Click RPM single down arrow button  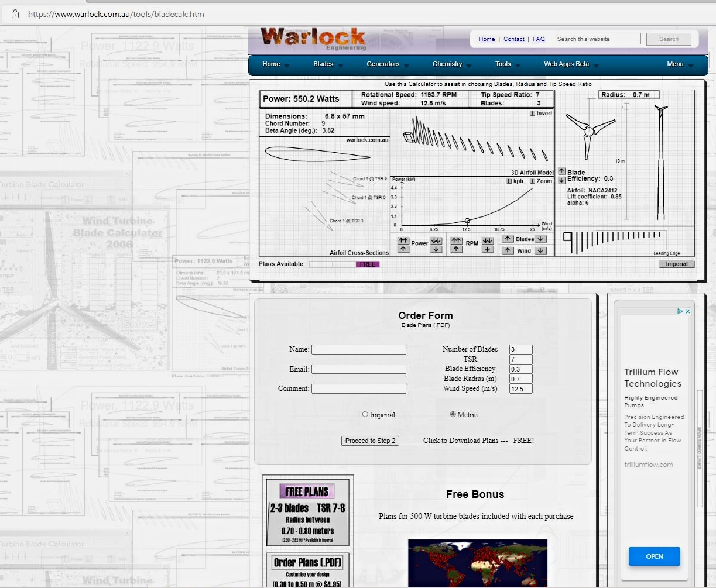coord(488,249)
